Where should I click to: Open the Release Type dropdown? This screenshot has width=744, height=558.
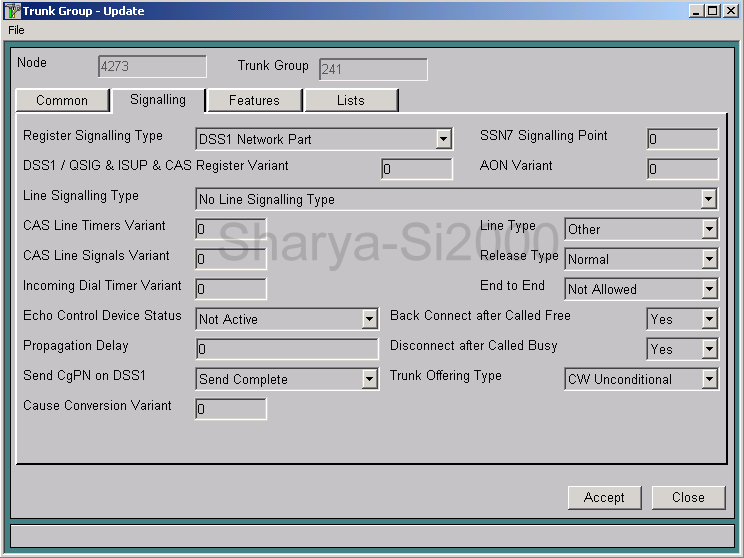click(708, 259)
